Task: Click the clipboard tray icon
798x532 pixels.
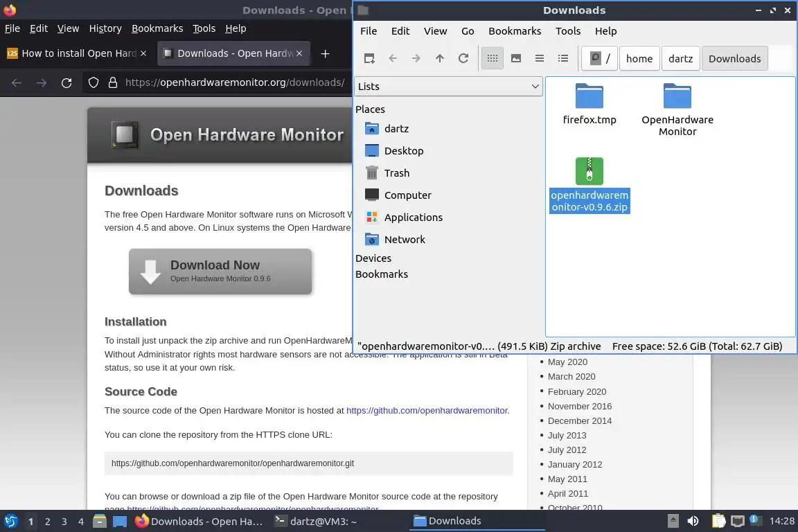Action: [x=718, y=521]
